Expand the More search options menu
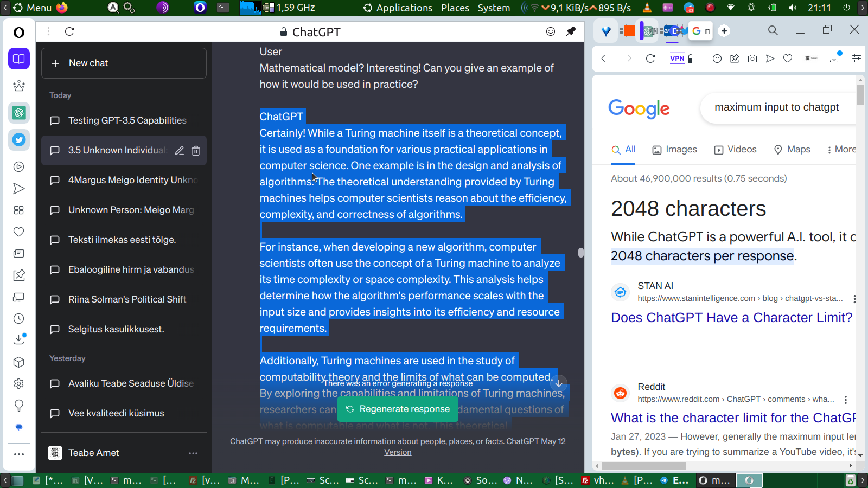Viewport: 868px width, 488px height. (841, 150)
